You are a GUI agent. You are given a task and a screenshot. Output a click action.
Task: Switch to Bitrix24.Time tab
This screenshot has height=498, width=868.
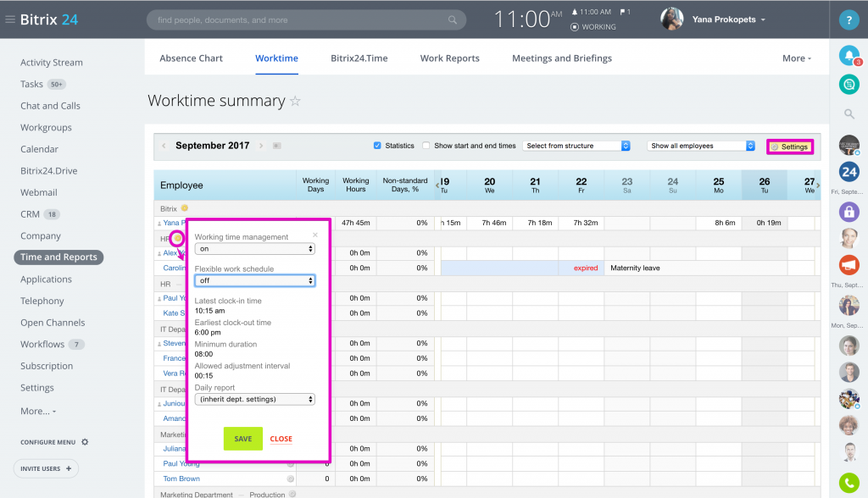tap(359, 58)
